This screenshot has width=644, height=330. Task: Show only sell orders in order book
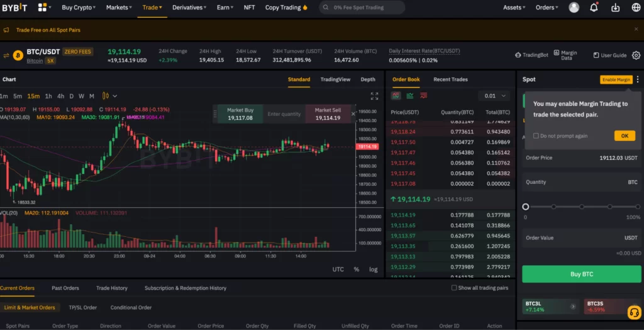423,96
